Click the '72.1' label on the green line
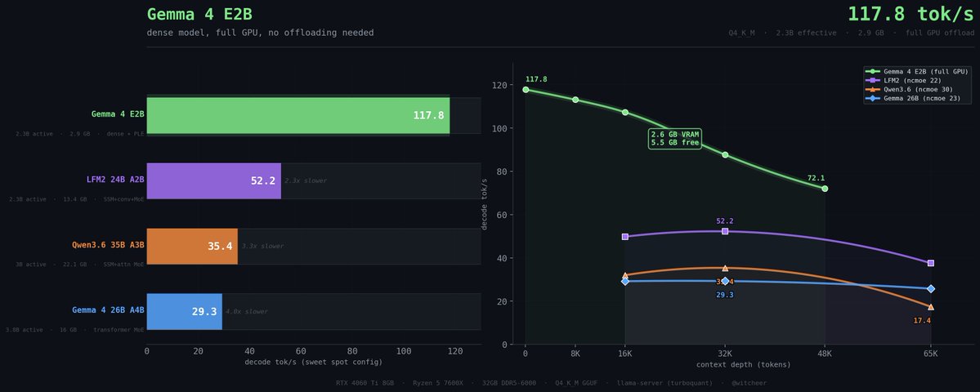This screenshot has width=980, height=392. 817,178
